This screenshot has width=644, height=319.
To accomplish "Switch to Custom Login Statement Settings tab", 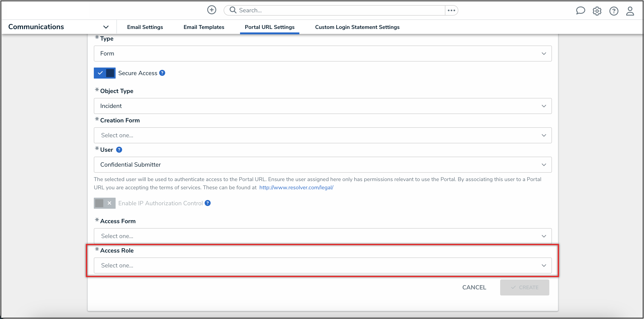I will [x=357, y=27].
